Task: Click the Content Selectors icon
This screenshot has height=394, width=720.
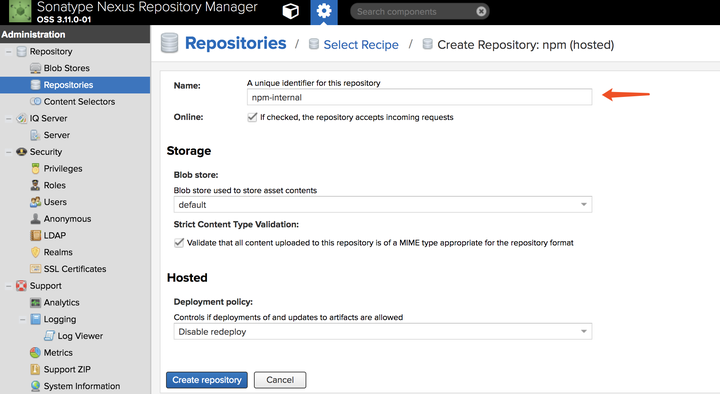Action: pos(35,101)
